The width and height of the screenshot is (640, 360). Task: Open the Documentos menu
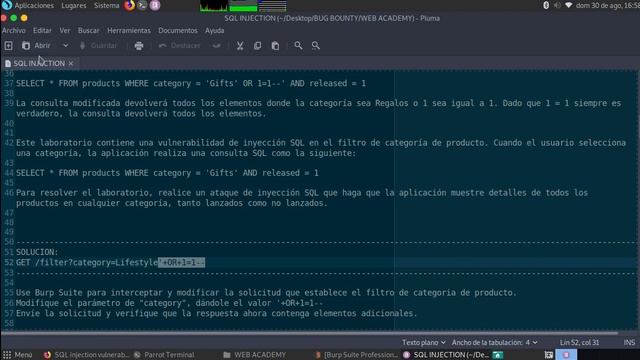pos(178,31)
